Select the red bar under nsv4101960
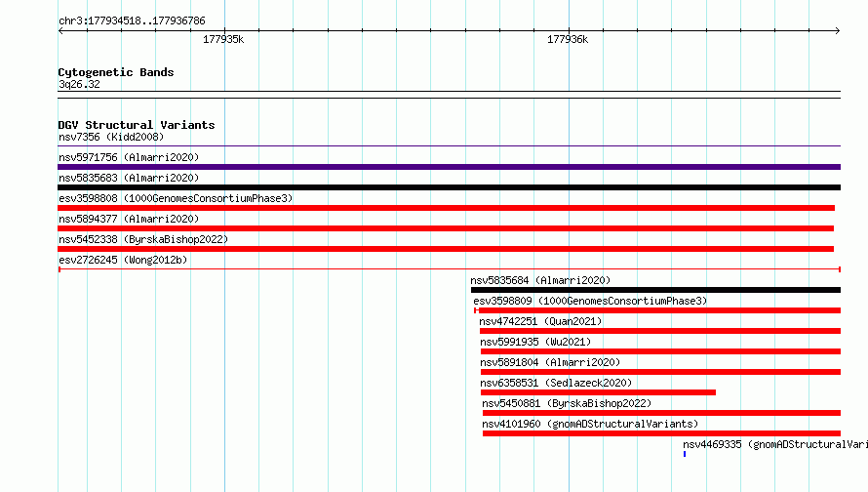868x492 pixels. (x=661, y=433)
